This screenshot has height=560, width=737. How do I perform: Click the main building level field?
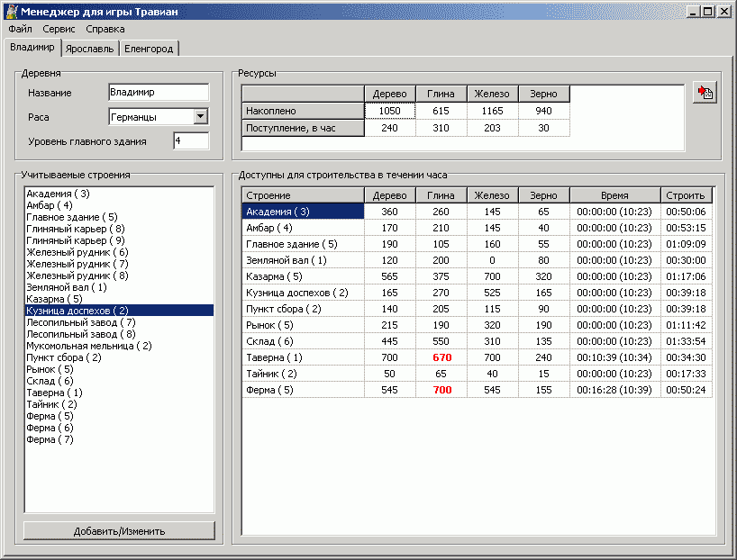[x=191, y=140]
